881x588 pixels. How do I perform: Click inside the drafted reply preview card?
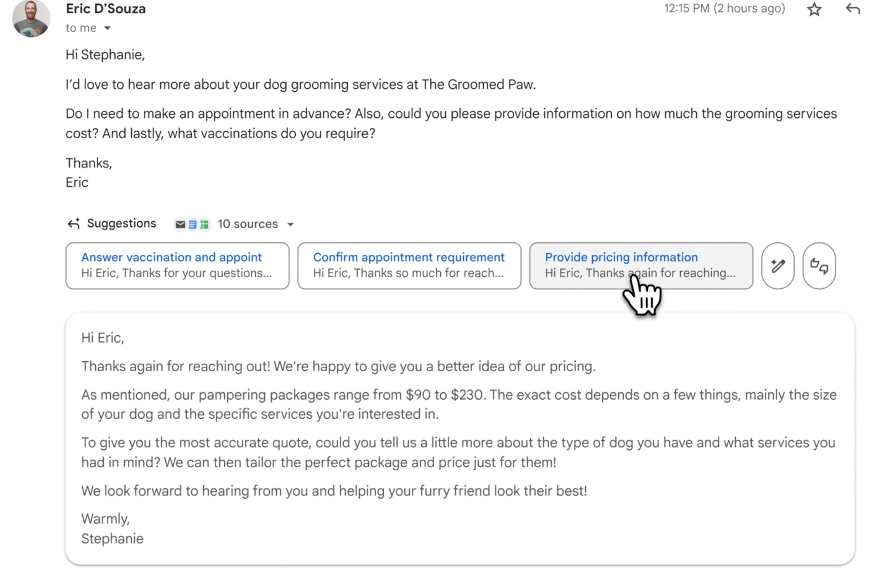click(460, 438)
